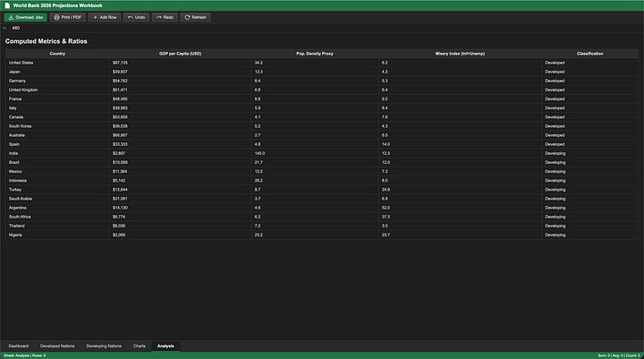The image size is (644, 359).
Task: Click the $2,897 GDP value for India
Action: coord(181,153)
